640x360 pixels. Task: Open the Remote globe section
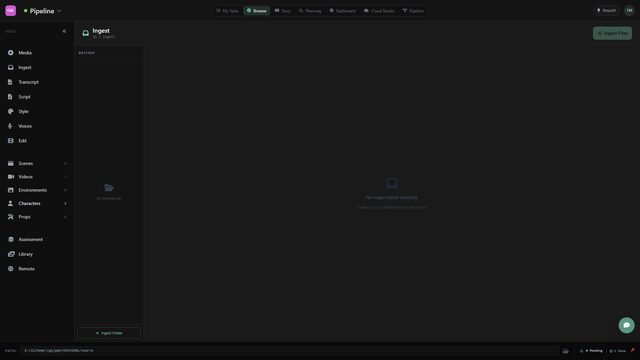(37, 269)
